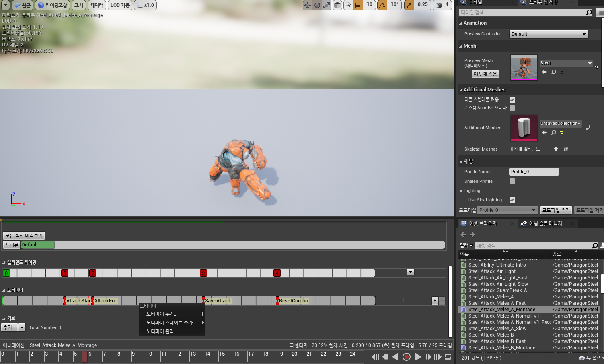The image size is (604, 364).
Task: Toggle Shared Profile checkbox
Action: pyautogui.click(x=512, y=181)
